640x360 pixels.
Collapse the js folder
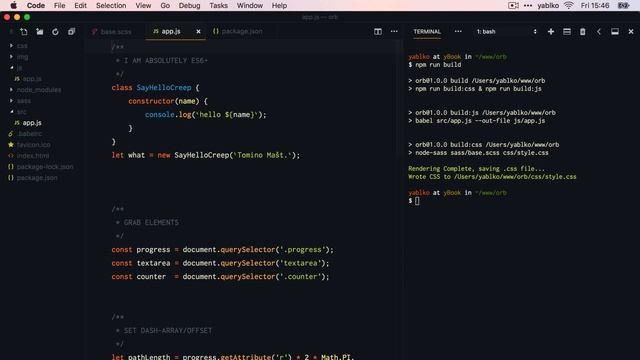(x=11, y=68)
